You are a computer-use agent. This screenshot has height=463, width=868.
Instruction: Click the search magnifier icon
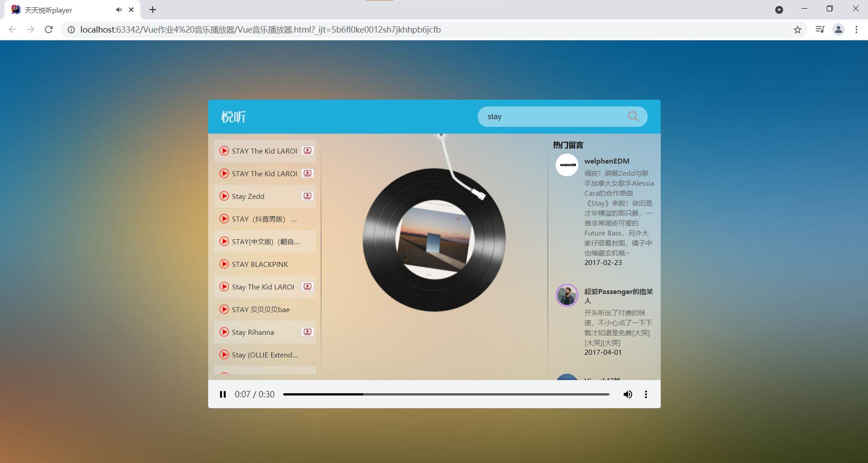[634, 116]
